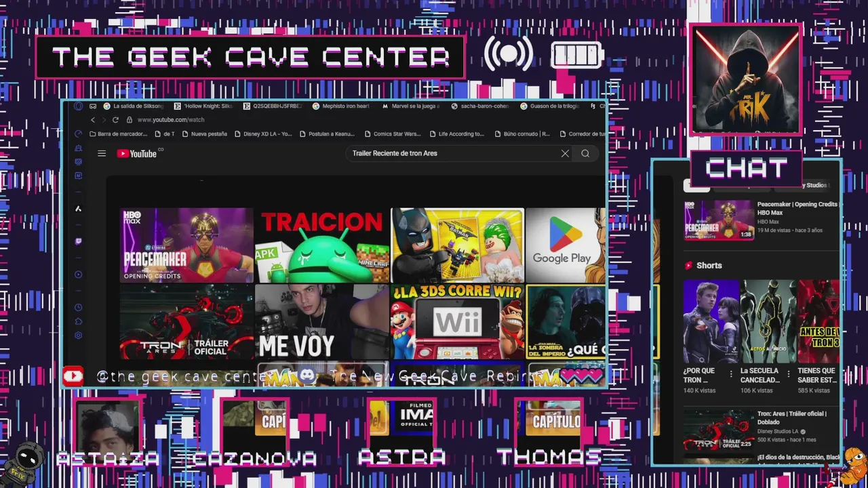Viewport: 868px width, 488px height.
Task: Click the browser forward arrow
Action: tap(104, 120)
